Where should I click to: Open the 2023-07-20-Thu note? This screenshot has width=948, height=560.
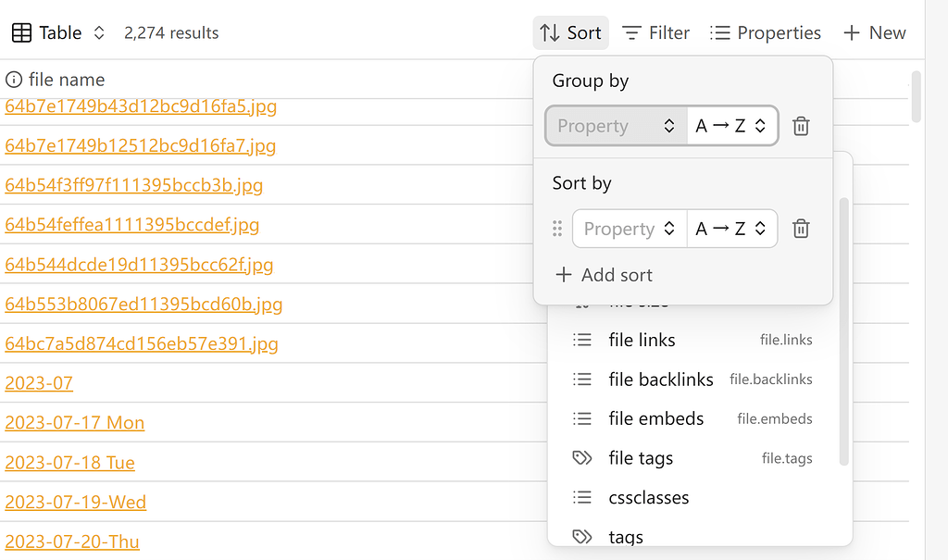(72, 541)
